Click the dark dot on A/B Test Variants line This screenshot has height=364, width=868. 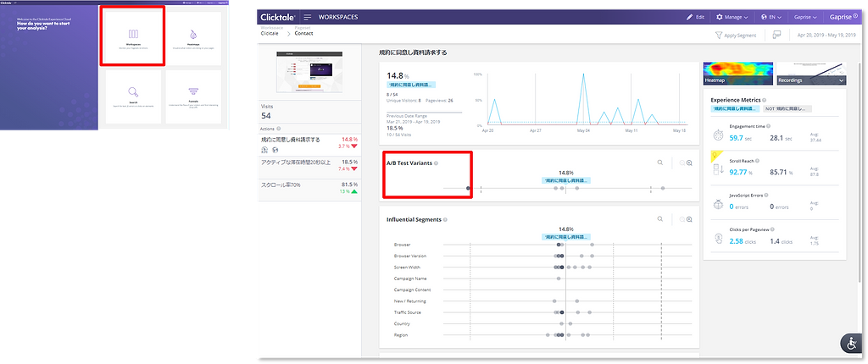point(468,189)
